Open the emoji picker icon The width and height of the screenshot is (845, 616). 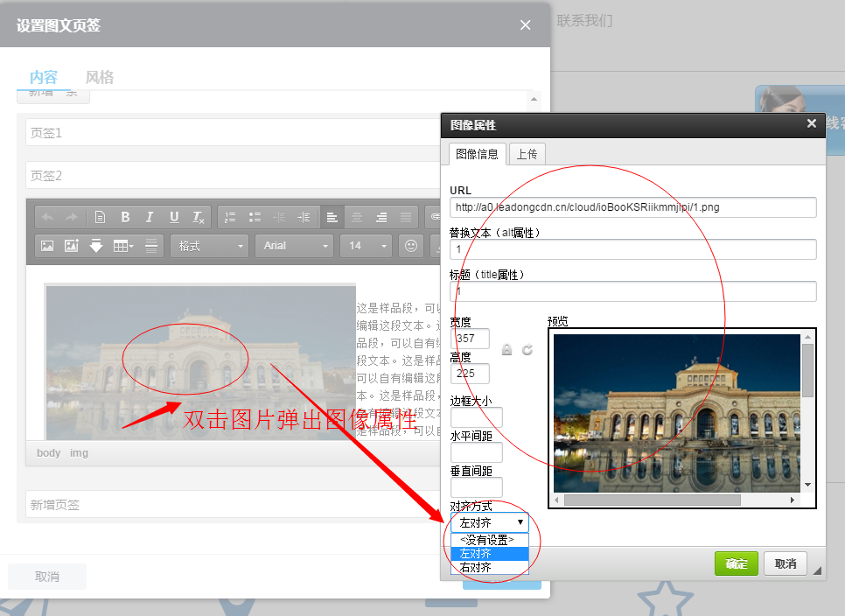(410, 245)
